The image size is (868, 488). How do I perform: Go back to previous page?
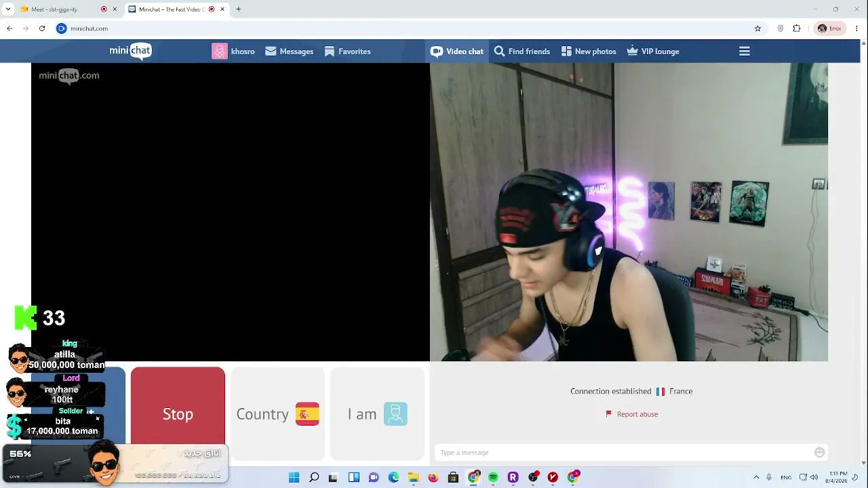point(9,28)
